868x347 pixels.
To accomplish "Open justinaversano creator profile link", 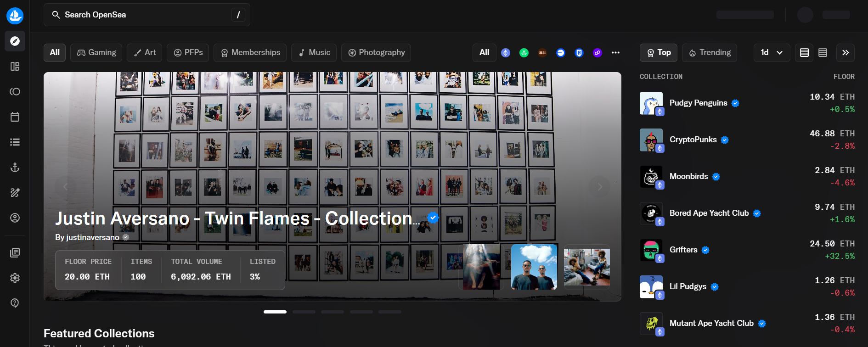I will tap(92, 237).
